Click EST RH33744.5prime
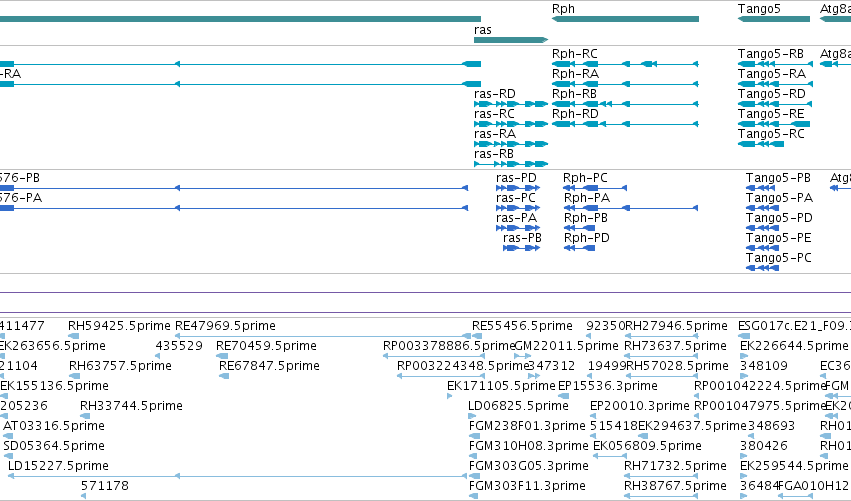851x501 pixels. pyautogui.click(x=131, y=407)
